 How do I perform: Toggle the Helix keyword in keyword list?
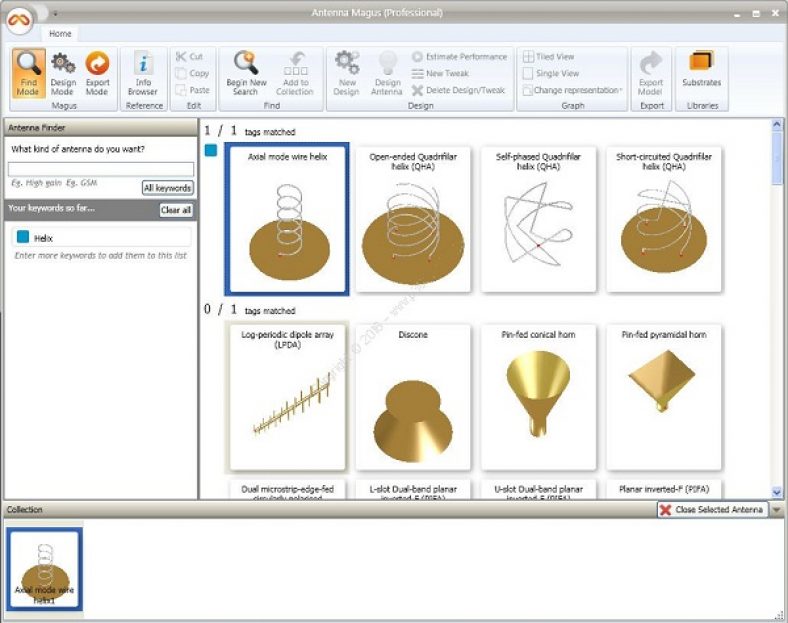coord(23,237)
